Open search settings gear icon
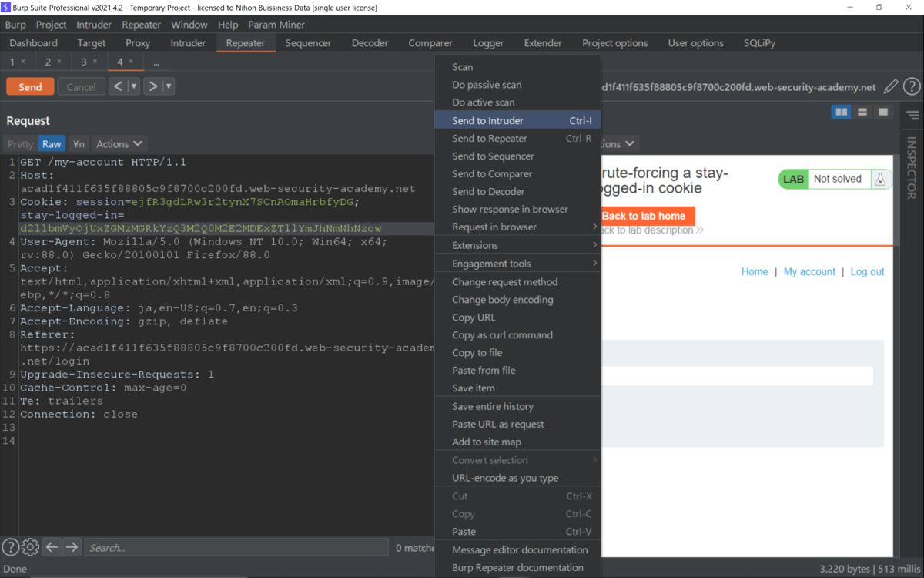Image resolution: width=924 pixels, height=578 pixels. pos(30,547)
